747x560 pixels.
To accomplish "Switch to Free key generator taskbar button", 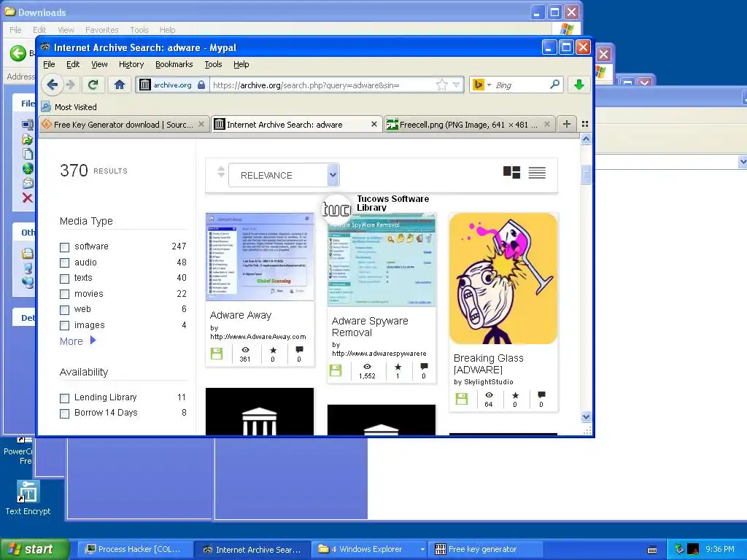I will point(486,550).
